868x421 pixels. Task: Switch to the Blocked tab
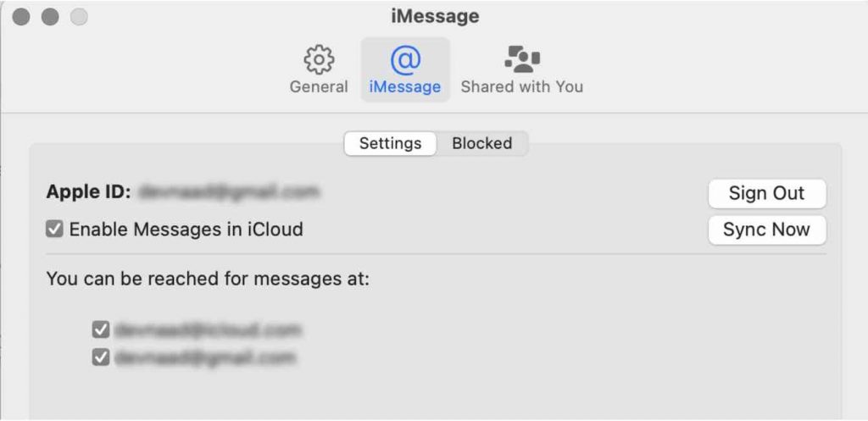tap(481, 143)
